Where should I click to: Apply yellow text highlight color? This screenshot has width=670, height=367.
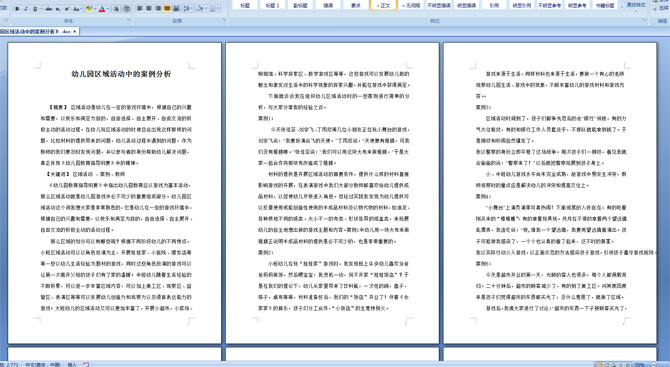89,9
